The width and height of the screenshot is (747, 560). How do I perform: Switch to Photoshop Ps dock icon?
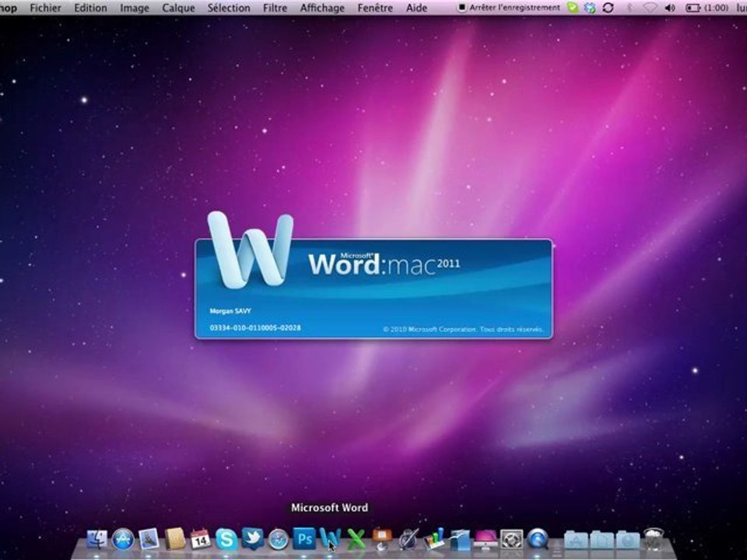(304, 539)
